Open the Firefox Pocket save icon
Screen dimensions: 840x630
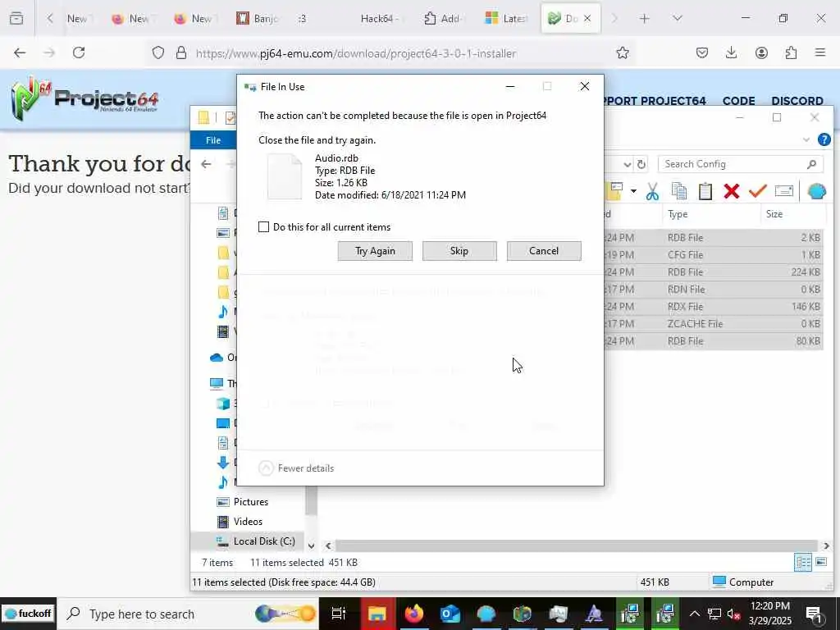tap(702, 52)
